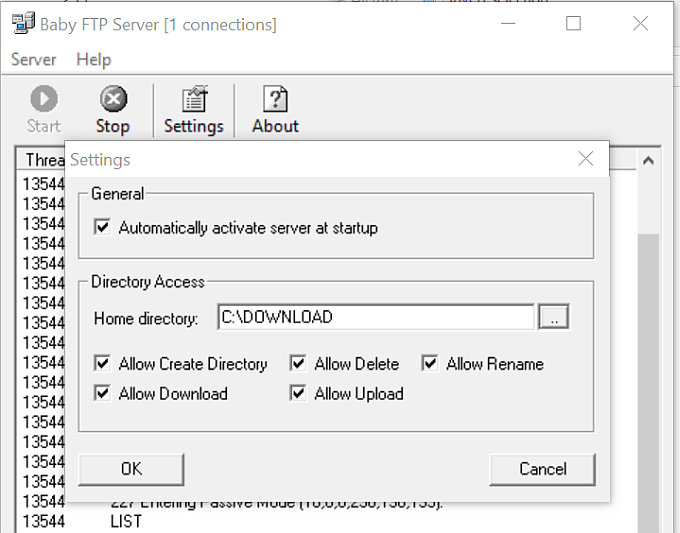Click the Home directory path field
Viewport: 680px width, 533px height.
tap(375, 317)
